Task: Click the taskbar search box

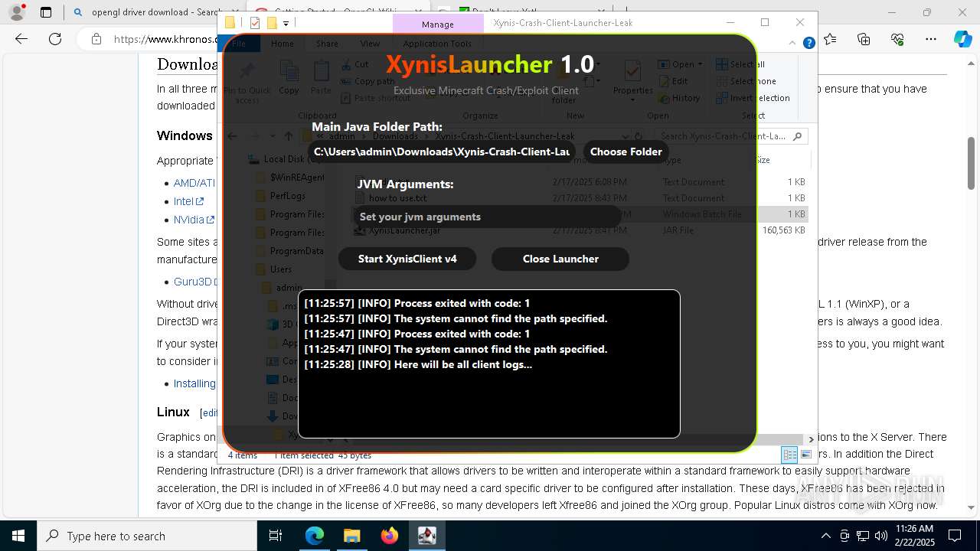Action: point(147,536)
